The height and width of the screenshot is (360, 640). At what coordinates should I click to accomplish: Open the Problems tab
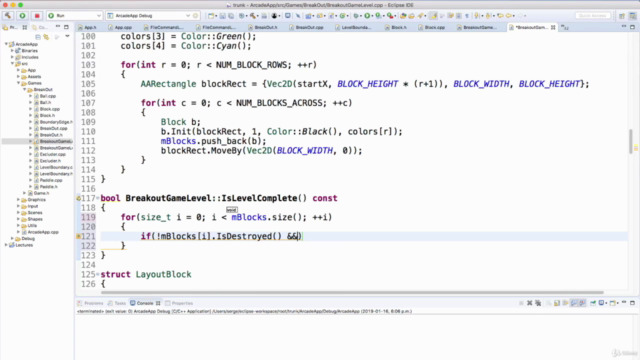[90, 303]
